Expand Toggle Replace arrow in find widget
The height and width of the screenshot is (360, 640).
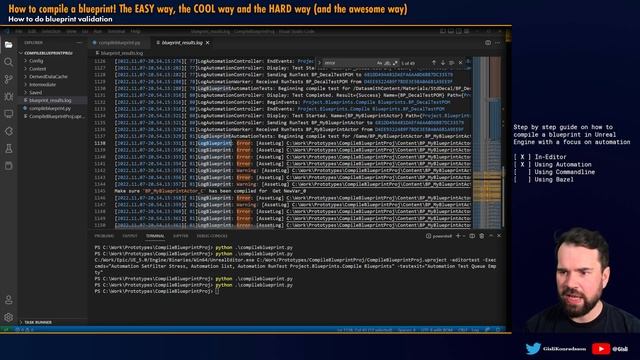tap(320, 63)
